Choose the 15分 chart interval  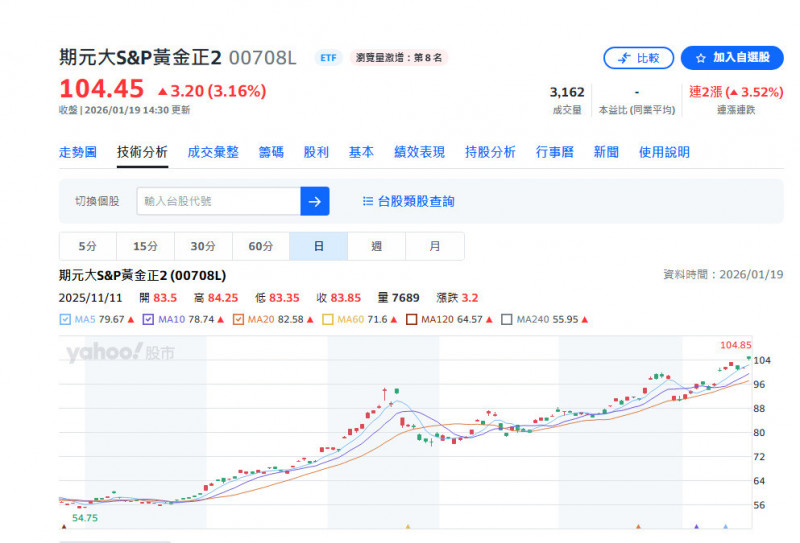coord(145,246)
